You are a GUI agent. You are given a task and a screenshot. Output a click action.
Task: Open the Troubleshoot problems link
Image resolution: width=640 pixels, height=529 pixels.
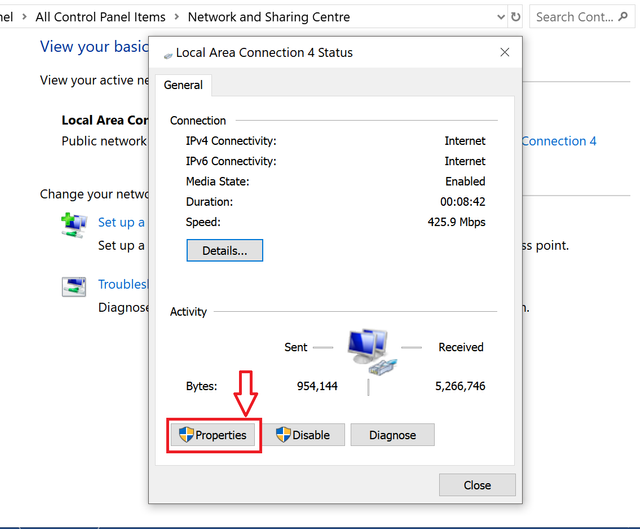click(x=122, y=284)
